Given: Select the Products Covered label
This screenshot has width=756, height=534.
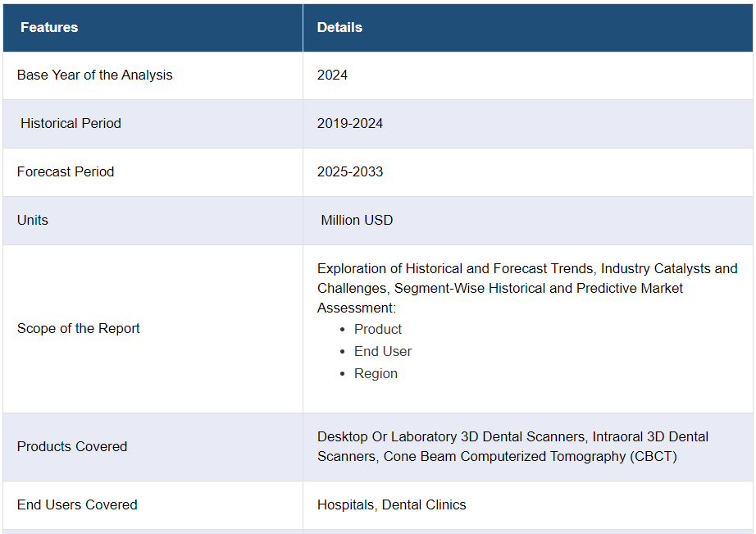Looking at the screenshot, I should coord(72,447).
